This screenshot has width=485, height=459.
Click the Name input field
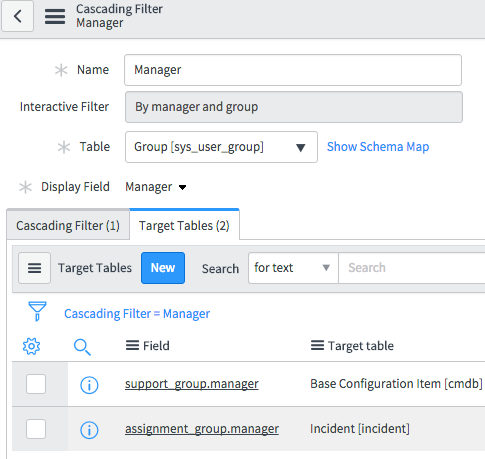[293, 70]
